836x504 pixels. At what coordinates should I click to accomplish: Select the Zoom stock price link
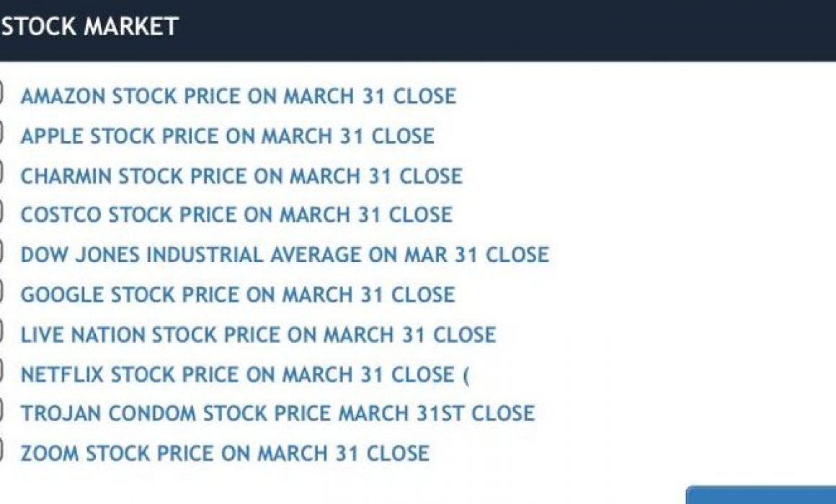tap(224, 454)
